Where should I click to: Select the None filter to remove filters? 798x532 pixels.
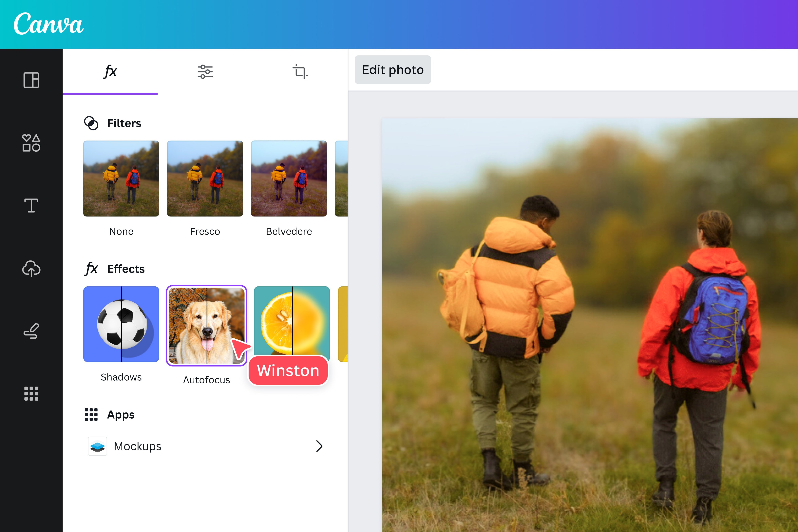point(121,179)
